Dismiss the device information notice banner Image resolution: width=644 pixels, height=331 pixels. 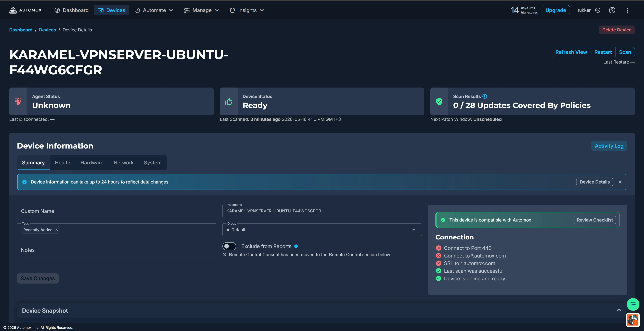tap(620, 182)
